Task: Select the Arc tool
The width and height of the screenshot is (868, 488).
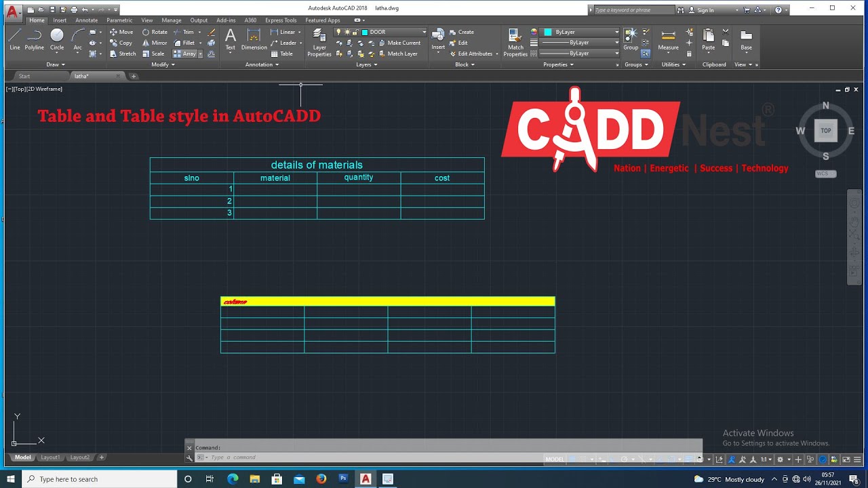Action: click(78, 39)
